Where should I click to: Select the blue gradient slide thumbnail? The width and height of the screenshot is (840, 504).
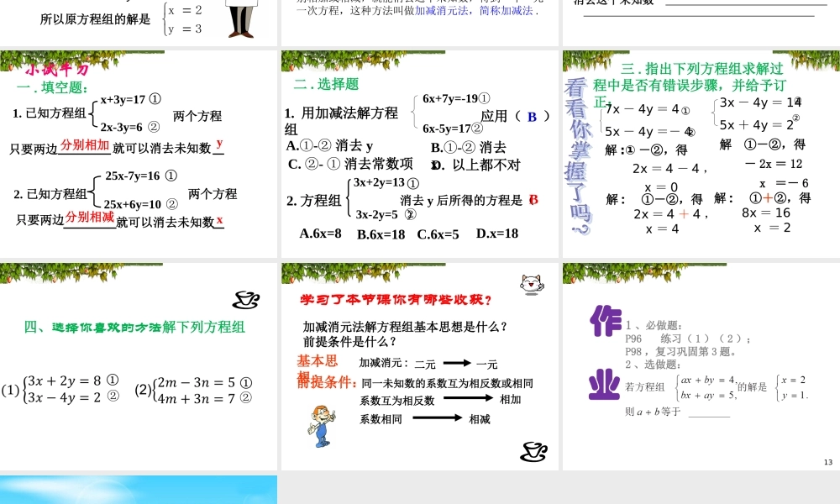point(139,490)
